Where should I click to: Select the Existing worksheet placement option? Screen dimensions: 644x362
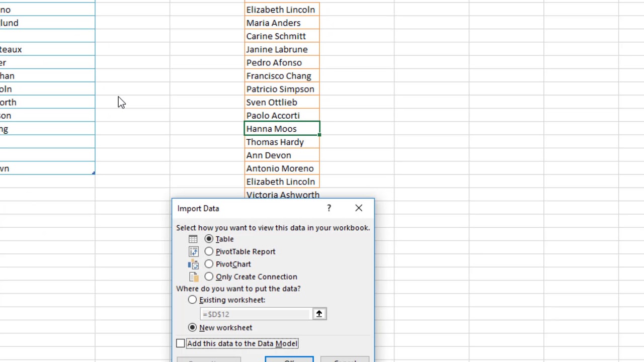pos(192,300)
